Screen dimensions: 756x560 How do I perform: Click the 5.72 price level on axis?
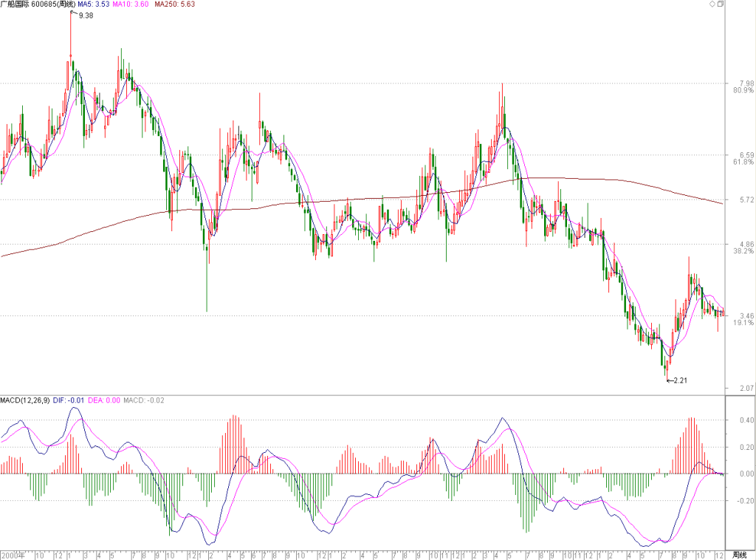[x=746, y=199]
